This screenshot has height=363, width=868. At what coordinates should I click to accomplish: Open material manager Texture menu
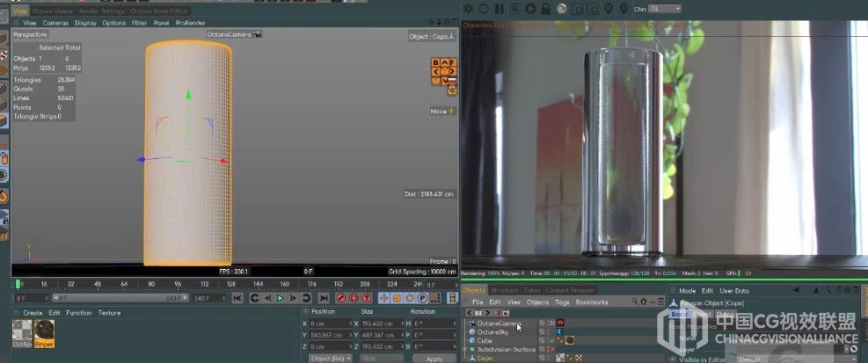tap(109, 313)
